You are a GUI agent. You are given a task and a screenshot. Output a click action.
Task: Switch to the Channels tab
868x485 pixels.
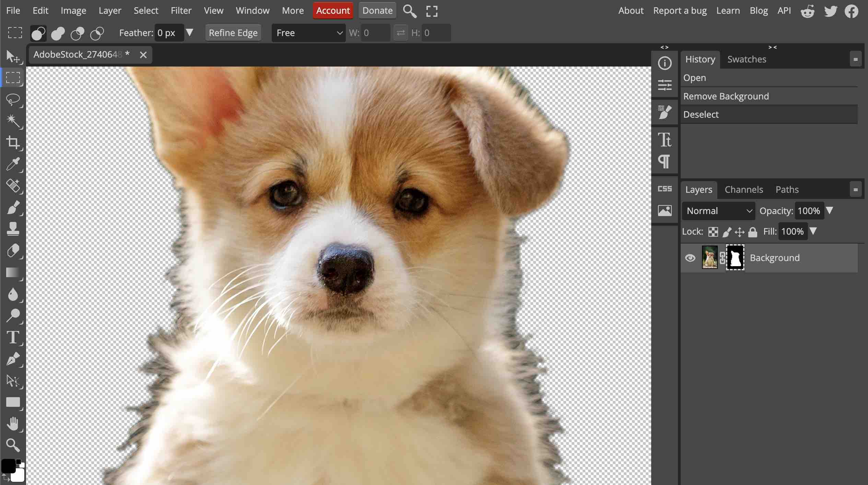point(743,189)
